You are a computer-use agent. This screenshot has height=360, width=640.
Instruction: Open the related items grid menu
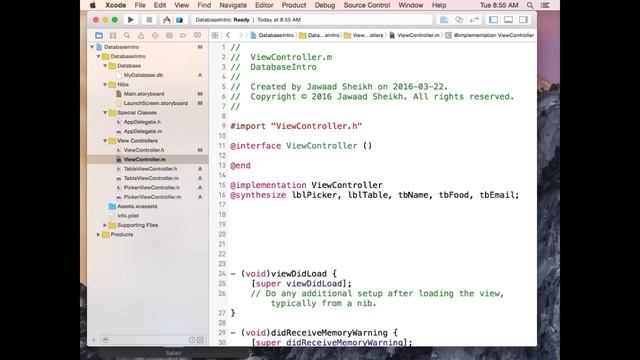point(215,36)
